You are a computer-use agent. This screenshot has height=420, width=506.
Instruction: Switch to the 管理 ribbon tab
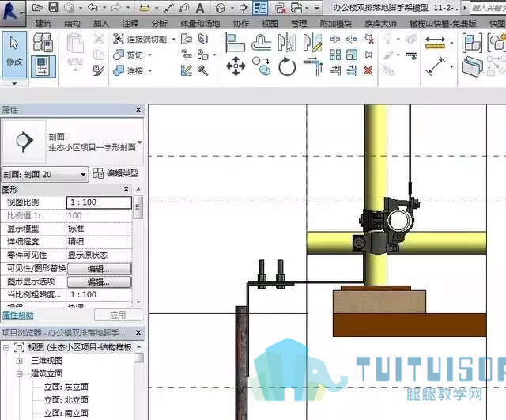click(299, 23)
